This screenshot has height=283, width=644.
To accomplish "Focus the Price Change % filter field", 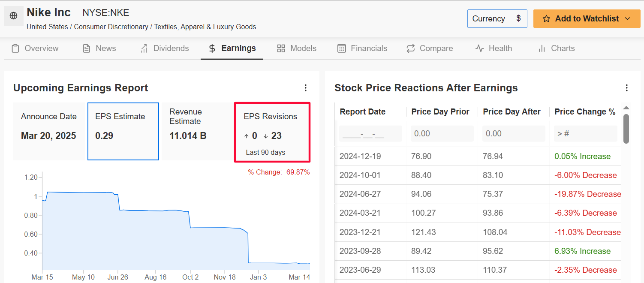I will 585,134.
